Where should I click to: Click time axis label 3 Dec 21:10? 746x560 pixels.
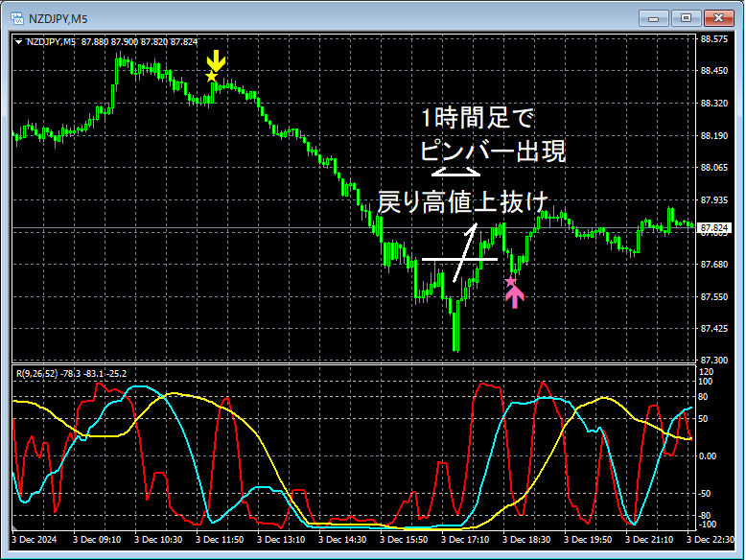[x=649, y=540]
